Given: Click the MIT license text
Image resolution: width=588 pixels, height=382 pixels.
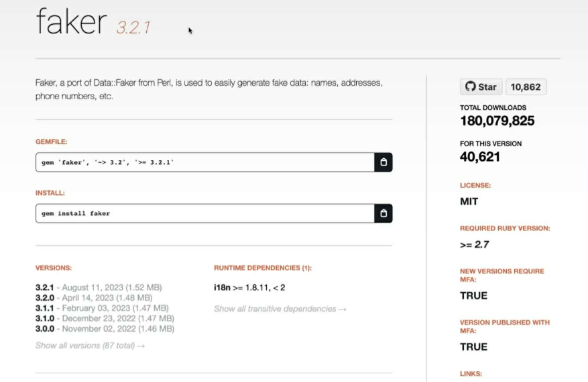Looking at the screenshot, I should tap(469, 201).
